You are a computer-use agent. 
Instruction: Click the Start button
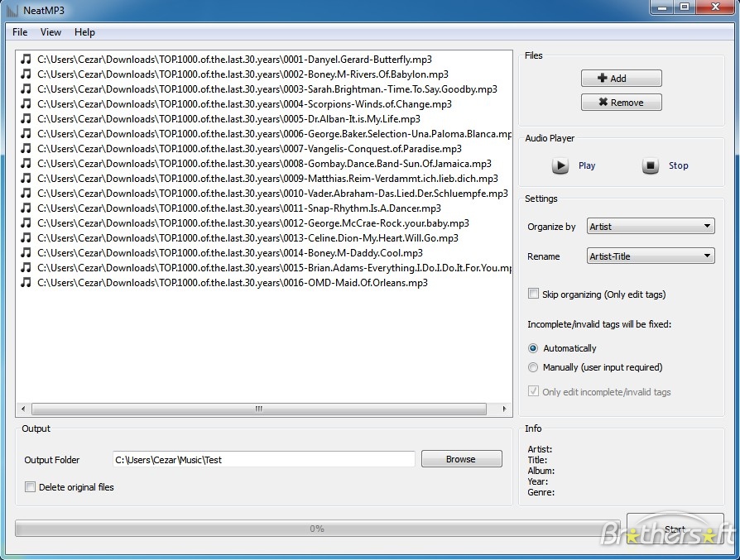pos(675,529)
